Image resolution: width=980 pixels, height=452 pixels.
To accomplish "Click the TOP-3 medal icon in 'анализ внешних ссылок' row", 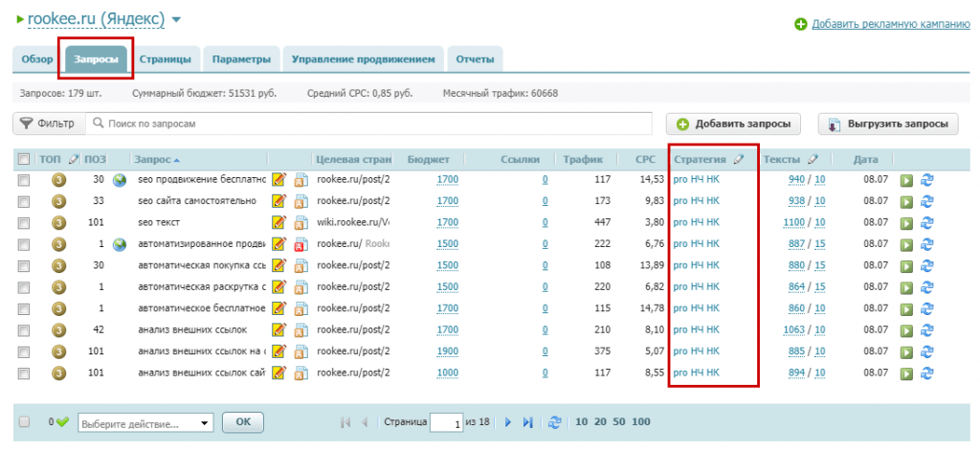I will [x=58, y=330].
